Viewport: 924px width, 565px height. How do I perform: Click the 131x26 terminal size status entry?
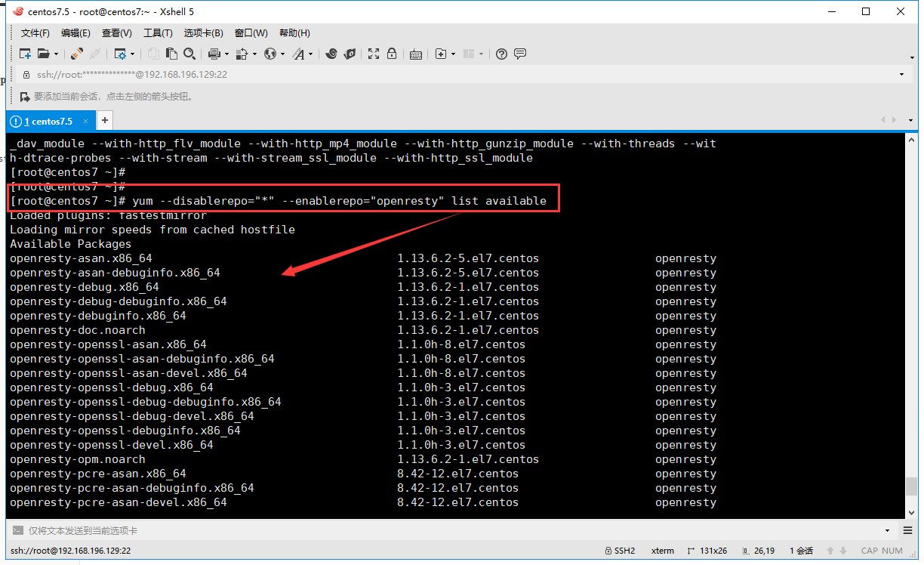coord(708,551)
